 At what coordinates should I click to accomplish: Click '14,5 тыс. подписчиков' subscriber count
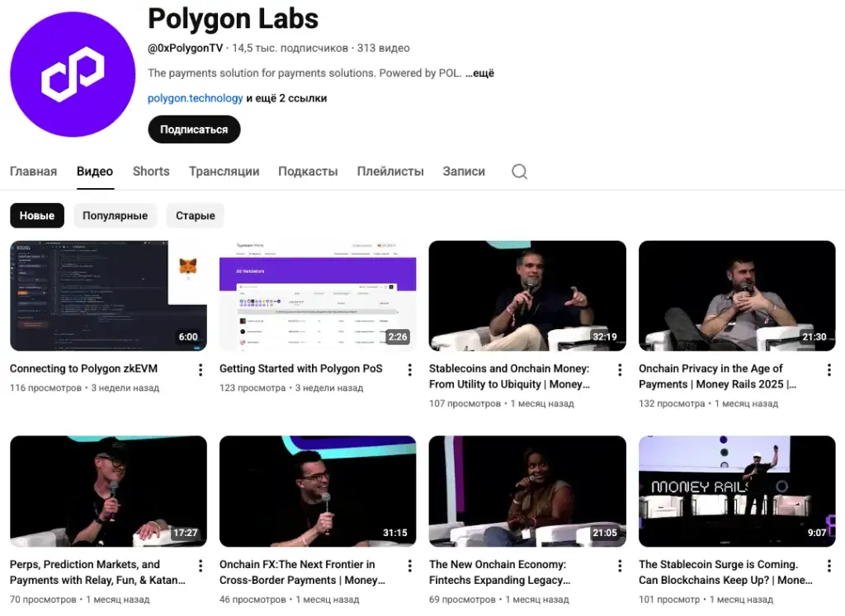[290, 48]
